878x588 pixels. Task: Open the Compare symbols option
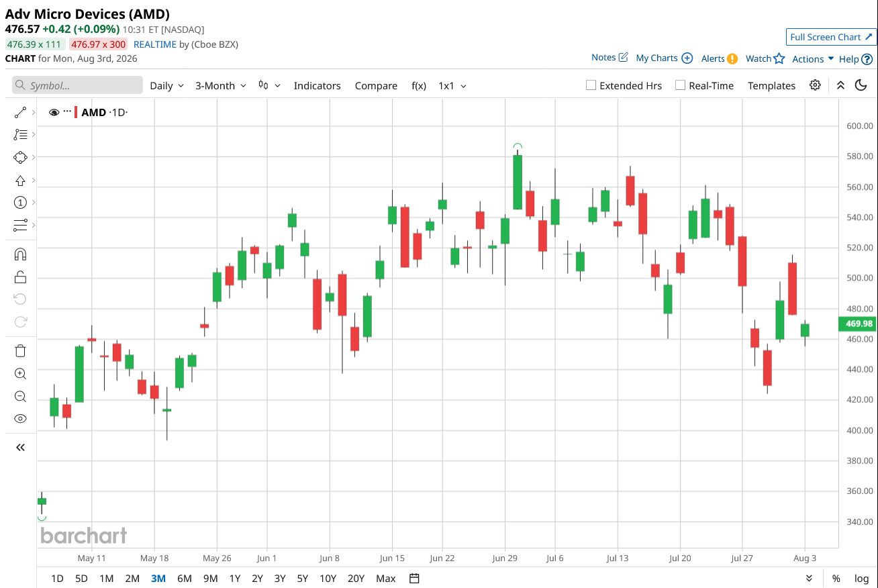pos(376,85)
